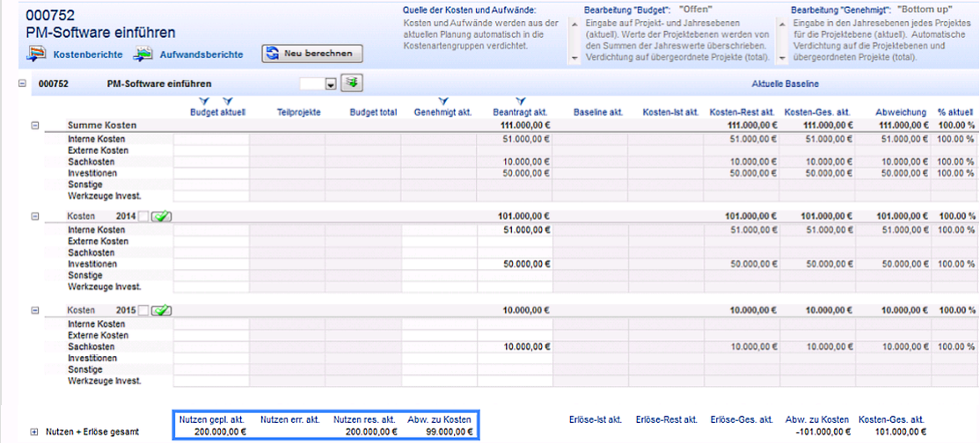This screenshot has width=980, height=443.
Task: Tick the checkbox next to Kosten 2015
Action: coord(143,310)
